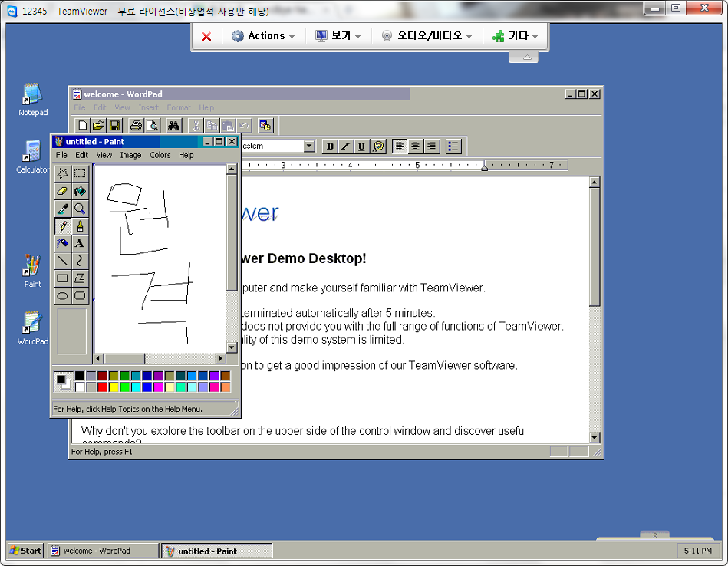Select the Pencil tool in Paint

(x=63, y=226)
